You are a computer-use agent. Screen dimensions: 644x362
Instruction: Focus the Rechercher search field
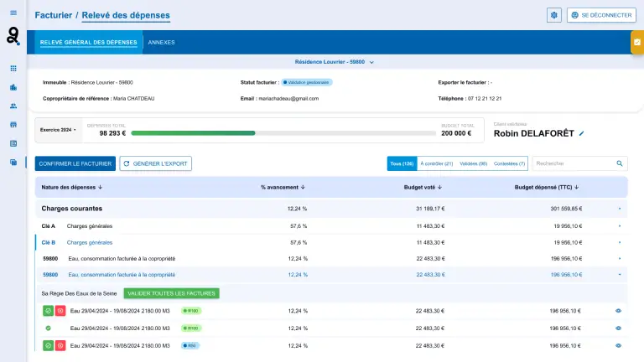(x=580, y=163)
